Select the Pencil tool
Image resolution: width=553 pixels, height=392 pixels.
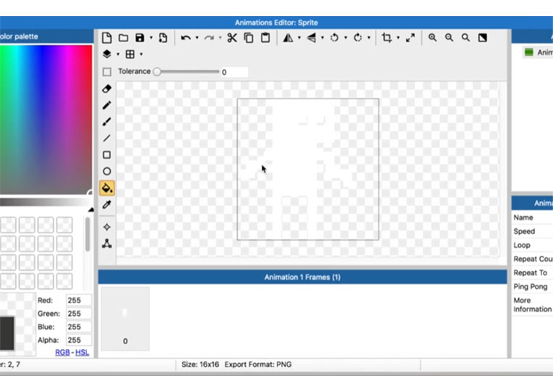point(107,105)
